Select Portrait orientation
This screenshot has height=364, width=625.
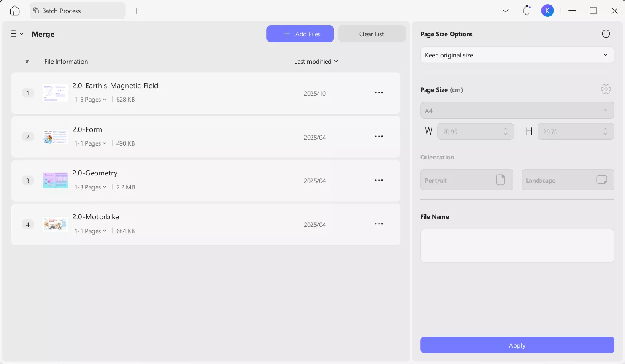[x=466, y=180]
